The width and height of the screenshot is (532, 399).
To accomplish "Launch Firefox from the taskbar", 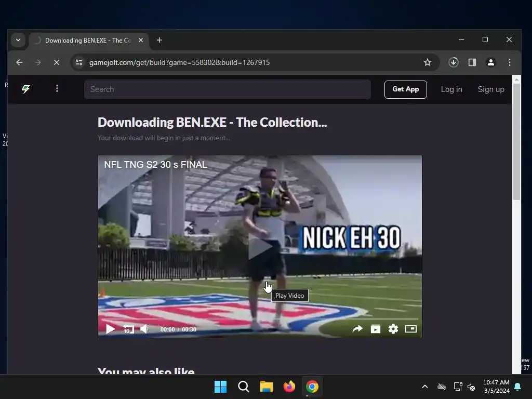I will click(289, 387).
